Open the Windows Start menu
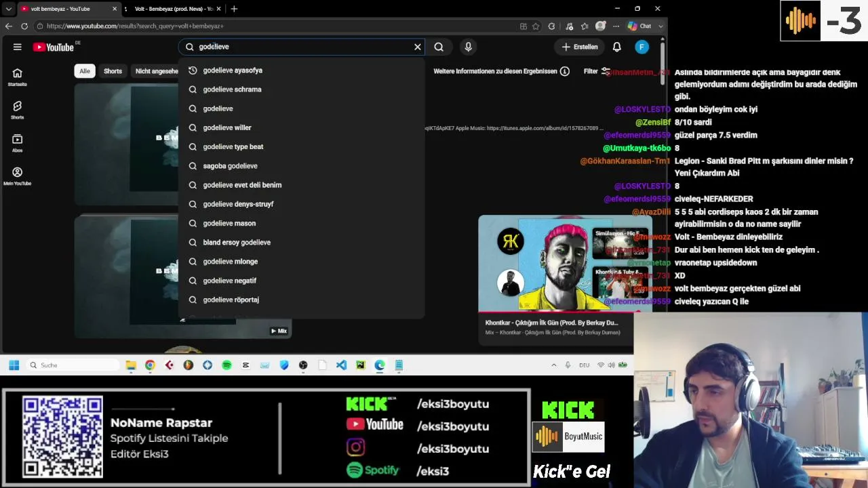Viewport: 868px width, 488px height. point(14,365)
